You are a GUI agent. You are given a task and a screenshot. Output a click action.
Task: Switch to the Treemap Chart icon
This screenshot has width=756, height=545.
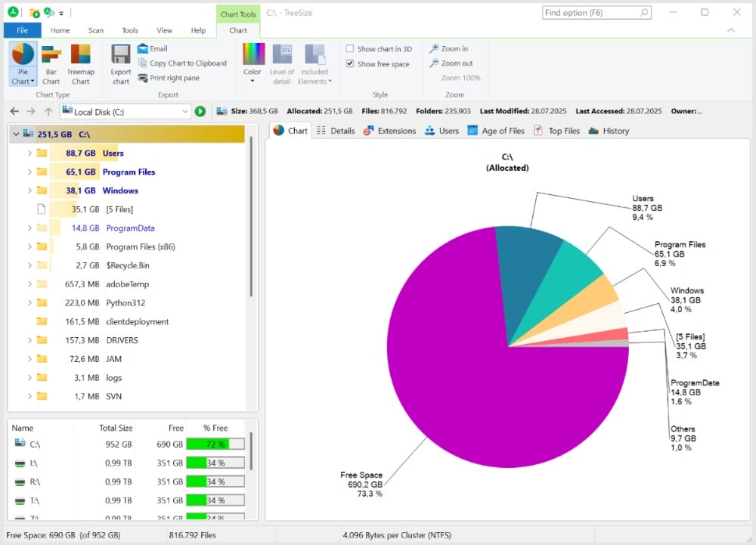(x=81, y=54)
